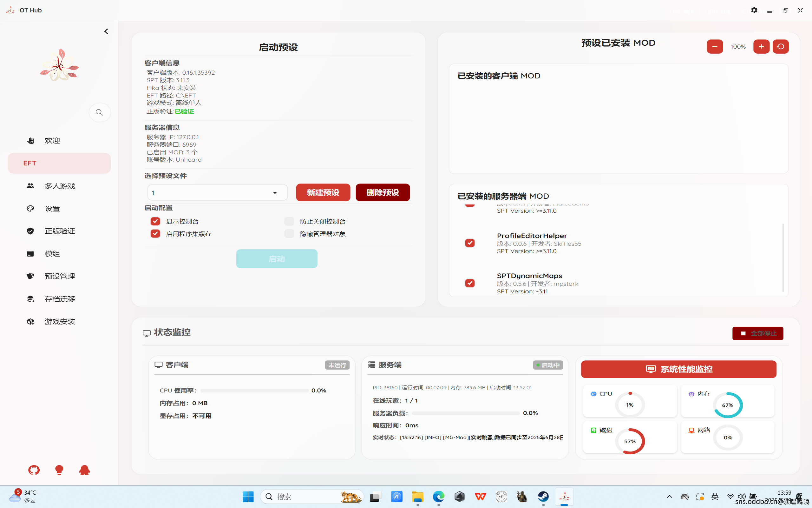Screen dimensions: 812x508
Task: Click the server MOD list scrollbar
Action: pos(783,258)
